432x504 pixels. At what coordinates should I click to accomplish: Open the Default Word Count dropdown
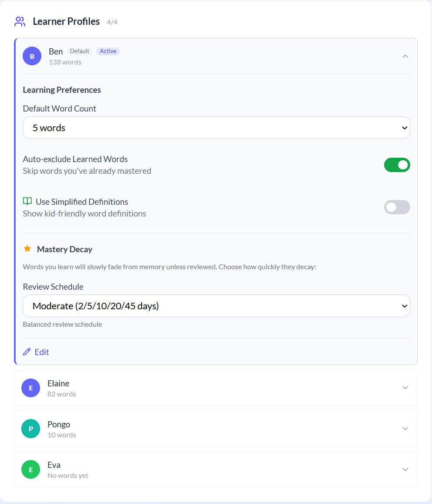(x=216, y=128)
